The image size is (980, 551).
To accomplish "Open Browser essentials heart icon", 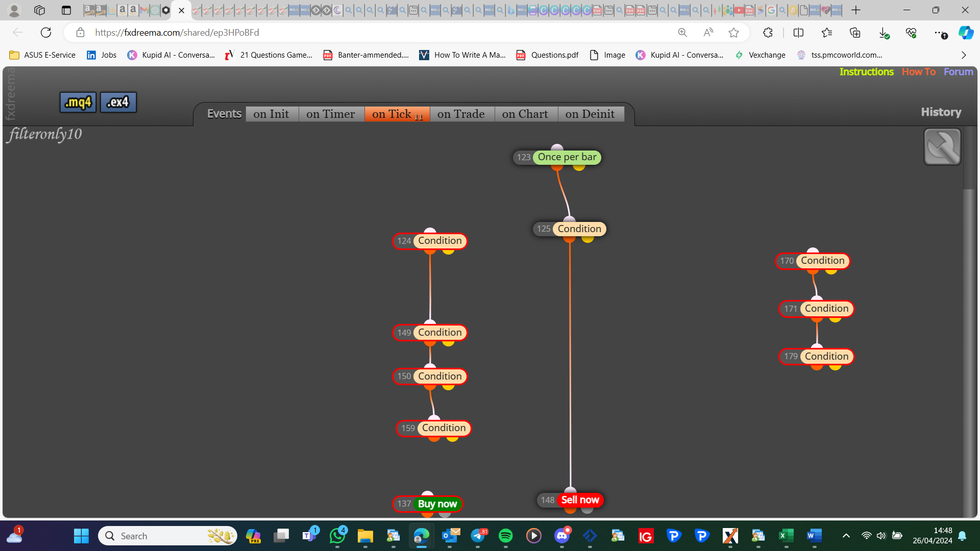I will [911, 33].
